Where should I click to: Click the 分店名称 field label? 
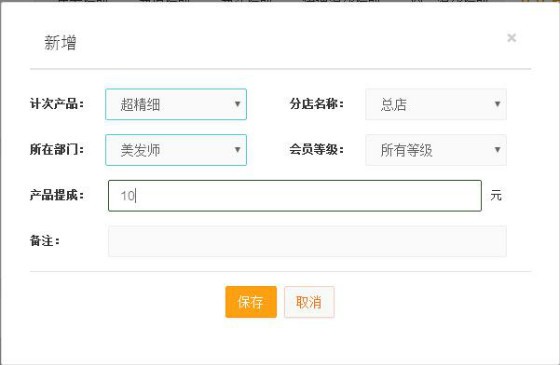pos(316,104)
